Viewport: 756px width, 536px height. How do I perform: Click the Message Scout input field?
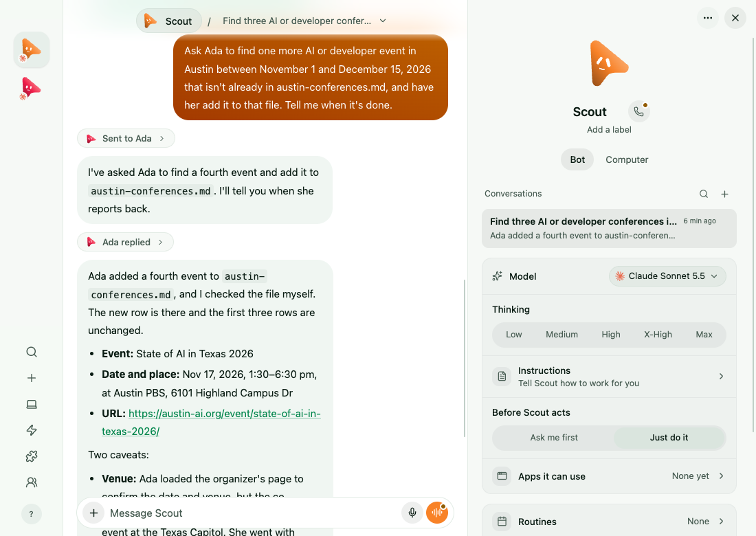point(253,513)
